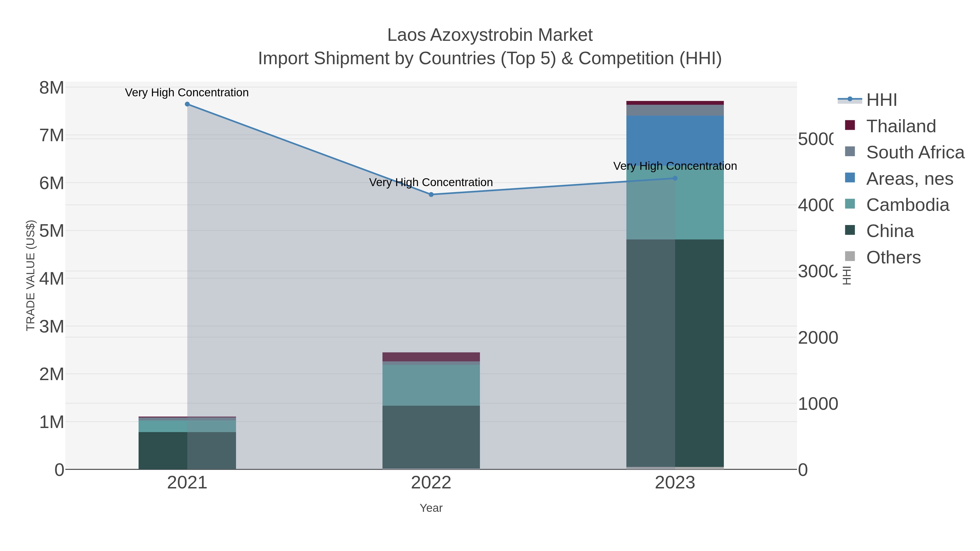Click the 2000 HHI axis tick

point(818,338)
